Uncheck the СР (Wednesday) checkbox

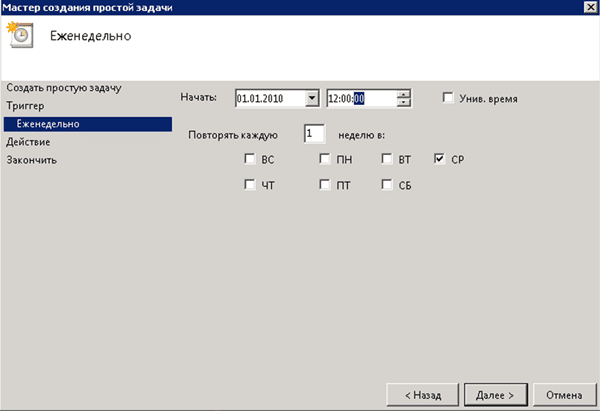coord(441,159)
